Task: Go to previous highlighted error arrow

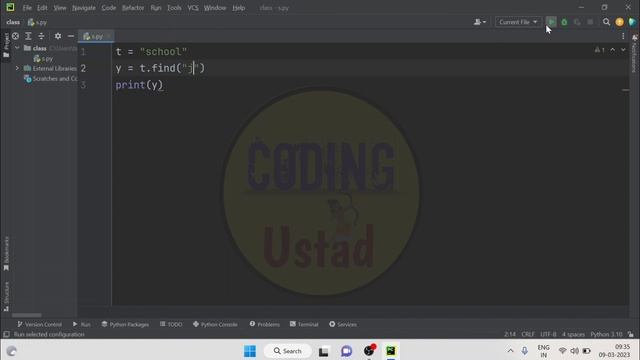Action: [x=613, y=50]
